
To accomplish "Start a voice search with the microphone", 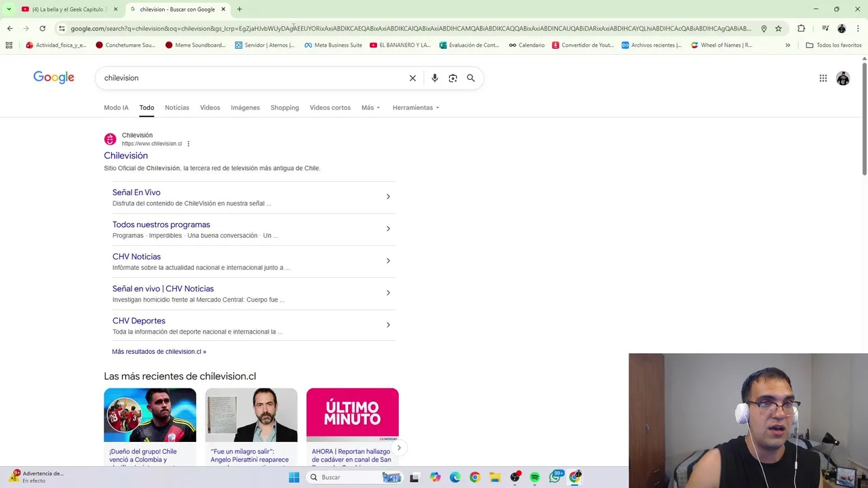I will [x=435, y=78].
